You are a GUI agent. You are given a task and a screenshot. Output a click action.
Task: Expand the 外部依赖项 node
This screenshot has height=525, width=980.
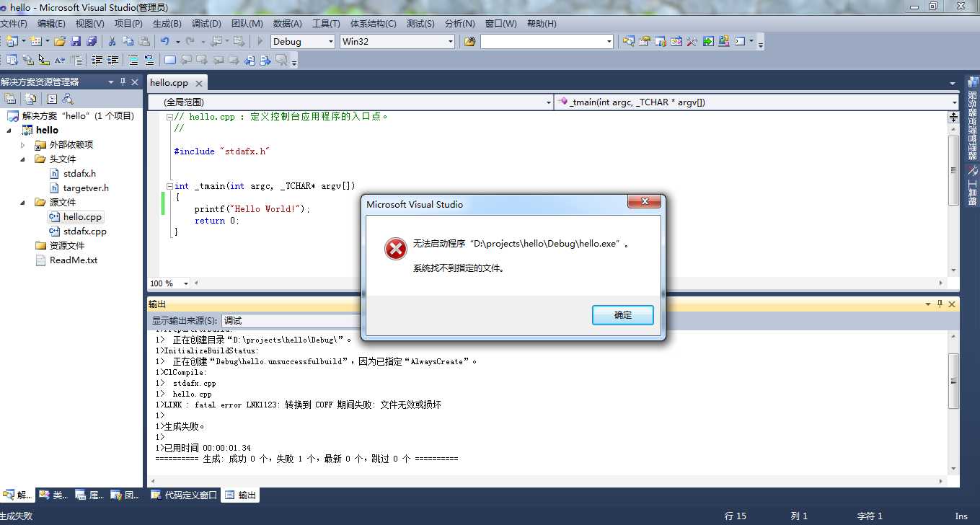click(x=23, y=145)
